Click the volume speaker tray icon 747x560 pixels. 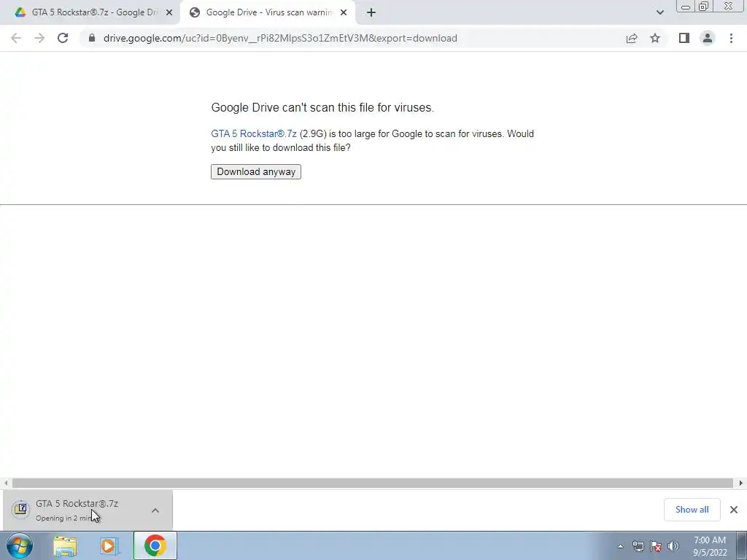(x=673, y=546)
